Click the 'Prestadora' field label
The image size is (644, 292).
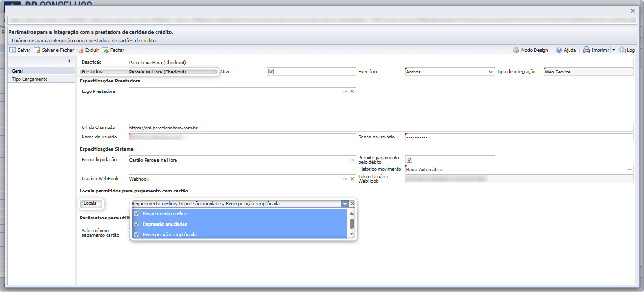point(92,72)
